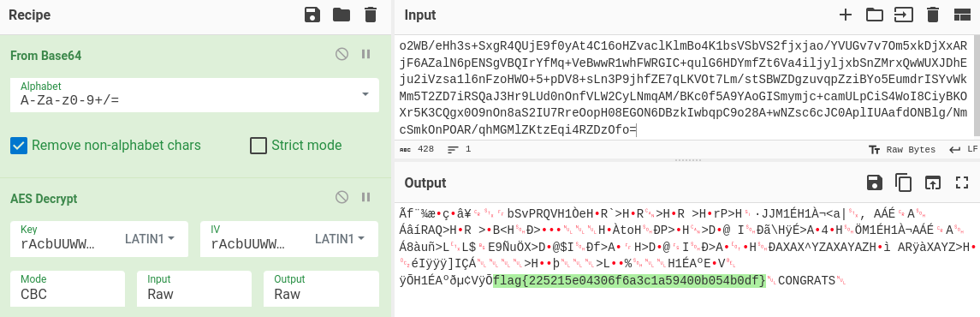The image size is (980, 317).
Task: Enable Strict mode checkbox
Action: (x=258, y=146)
